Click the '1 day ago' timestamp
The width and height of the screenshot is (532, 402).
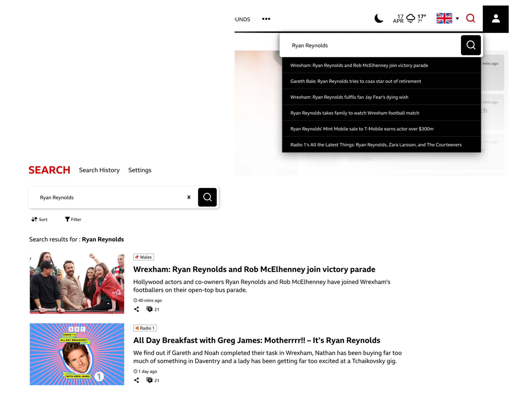point(145,371)
